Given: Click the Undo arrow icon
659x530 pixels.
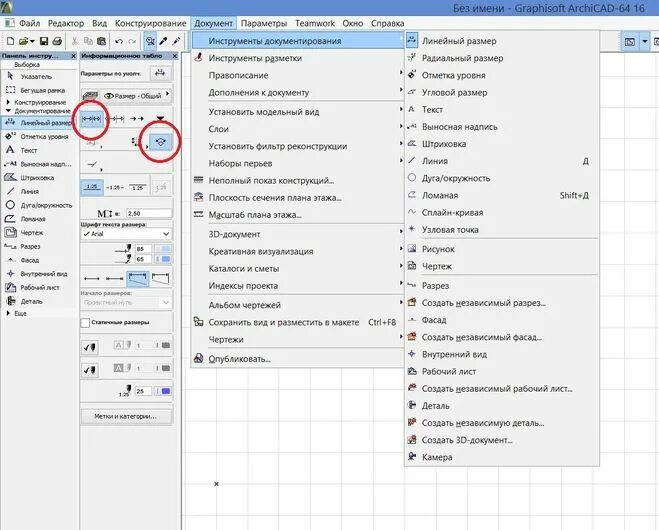Looking at the screenshot, I should (119, 41).
